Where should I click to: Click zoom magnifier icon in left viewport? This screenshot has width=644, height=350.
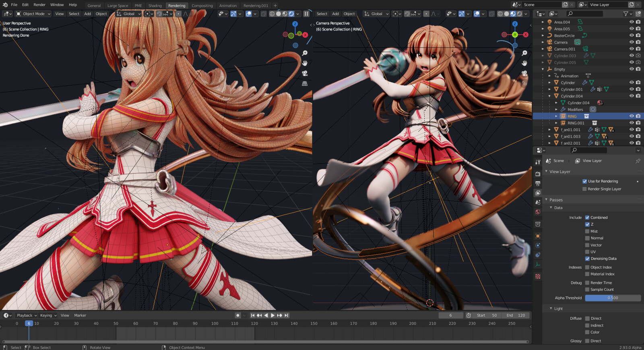305,53
